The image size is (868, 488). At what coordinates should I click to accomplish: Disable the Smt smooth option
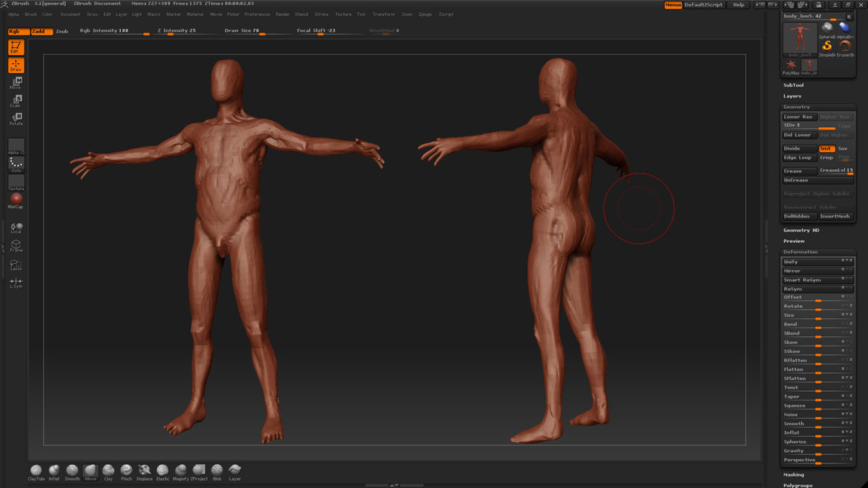click(827, 148)
